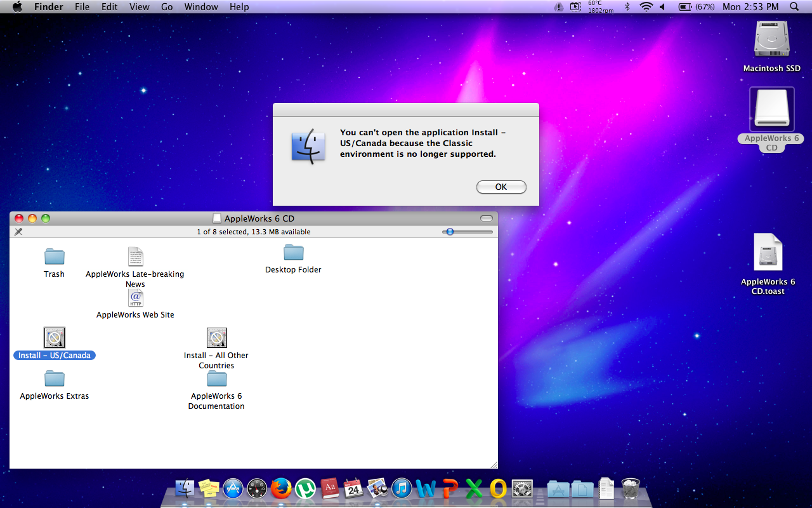Open Dashboard from the Dock
Screen dimensions: 812x508
click(257, 488)
